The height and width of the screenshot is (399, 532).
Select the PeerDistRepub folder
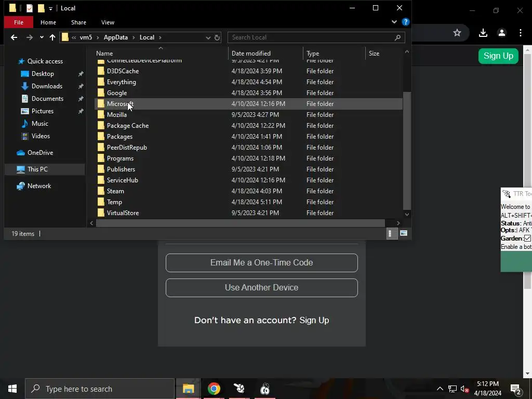127,147
